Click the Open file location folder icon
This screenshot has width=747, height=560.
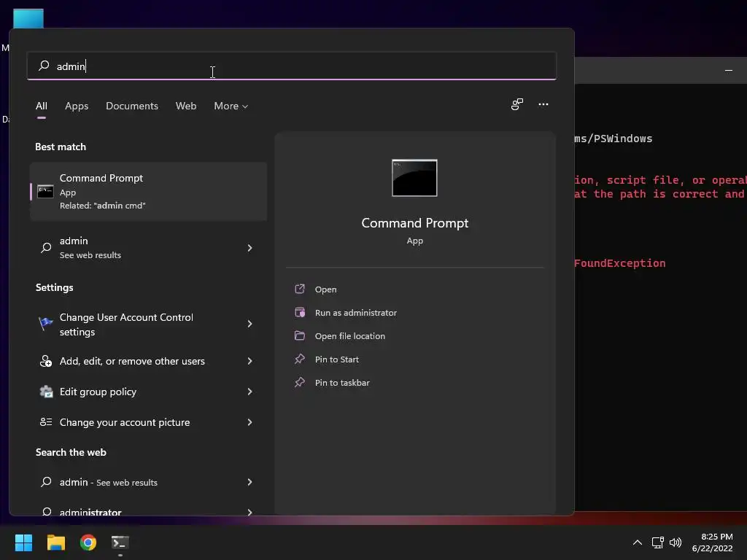[300, 335]
